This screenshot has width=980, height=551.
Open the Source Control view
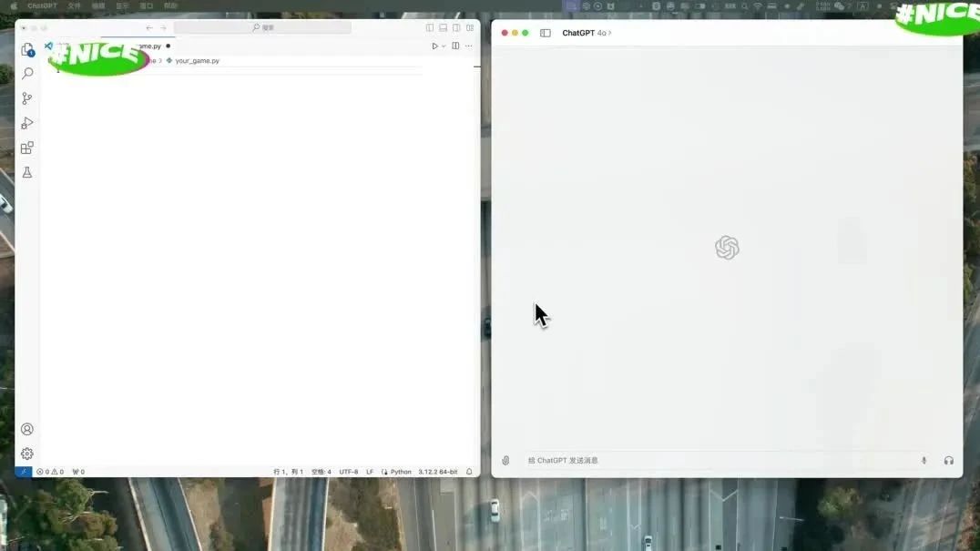pos(27,98)
